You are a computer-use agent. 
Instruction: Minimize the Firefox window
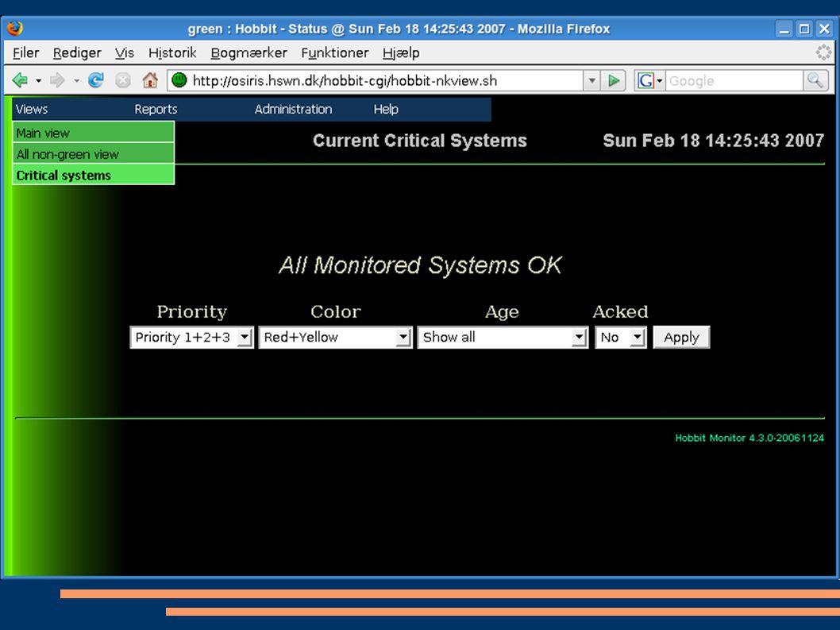click(x=784, y=29)
